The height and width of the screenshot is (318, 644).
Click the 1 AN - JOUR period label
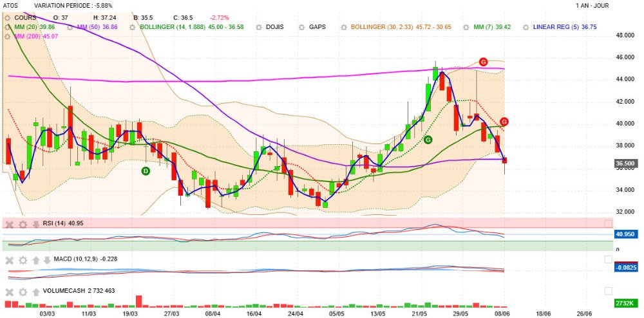pos(592,6)
